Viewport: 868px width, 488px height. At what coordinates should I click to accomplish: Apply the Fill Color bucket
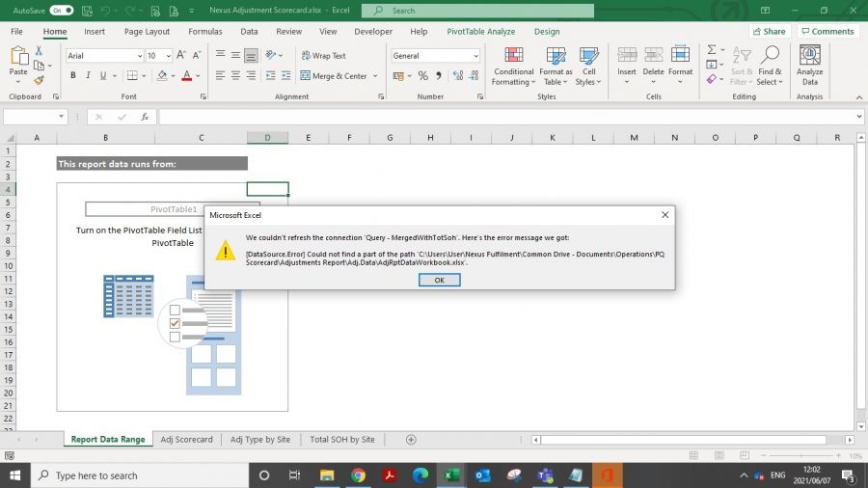(x=162, y=75)
